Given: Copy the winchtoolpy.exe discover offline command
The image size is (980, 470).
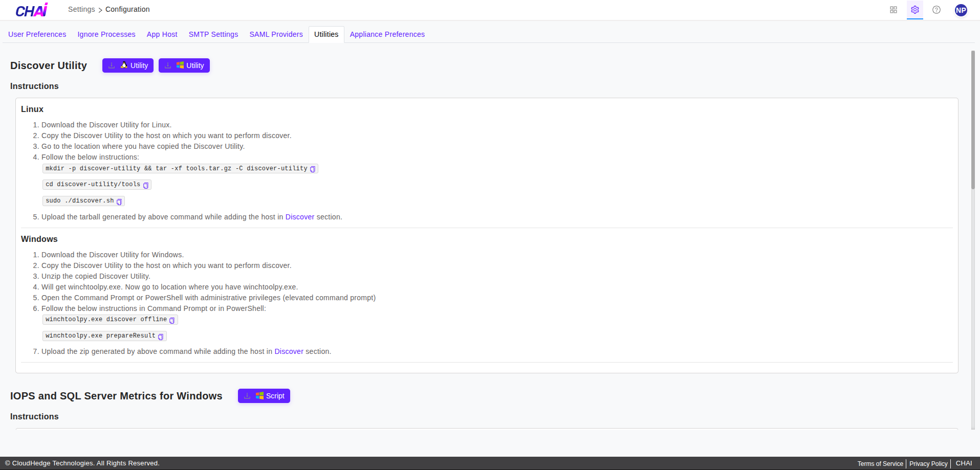Looking at the screenshot, I should 172,320.
